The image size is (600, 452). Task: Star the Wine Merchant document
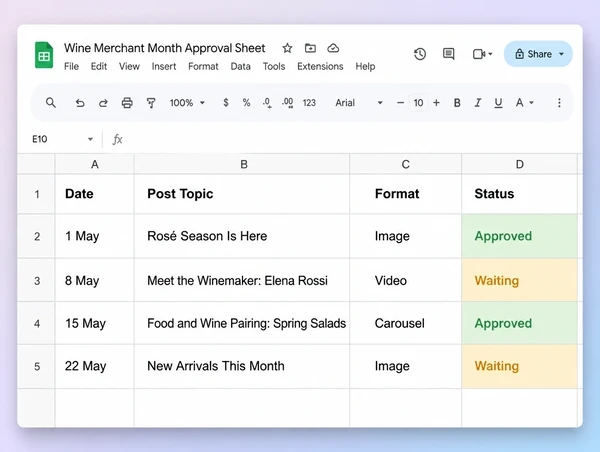(x=287, y=48)
